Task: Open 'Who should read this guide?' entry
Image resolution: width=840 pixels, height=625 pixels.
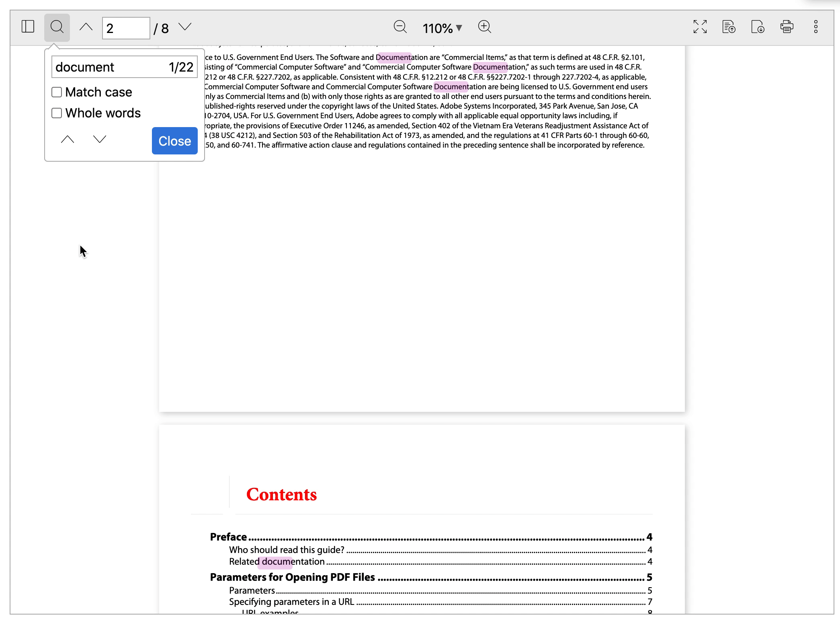Action: pos(440,550)
